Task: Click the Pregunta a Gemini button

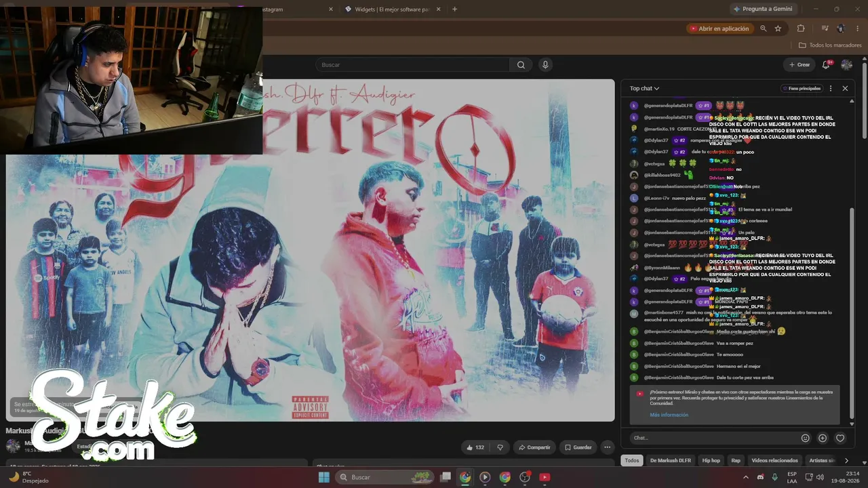Action: tap(763, 9)
